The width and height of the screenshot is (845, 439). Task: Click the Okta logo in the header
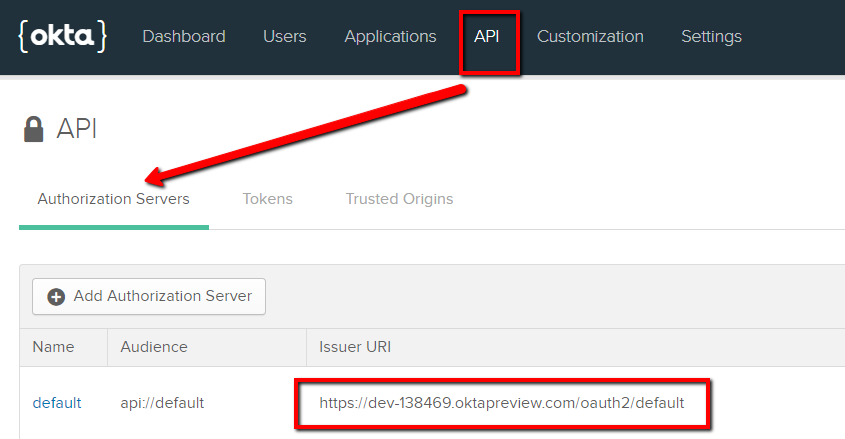62,36
